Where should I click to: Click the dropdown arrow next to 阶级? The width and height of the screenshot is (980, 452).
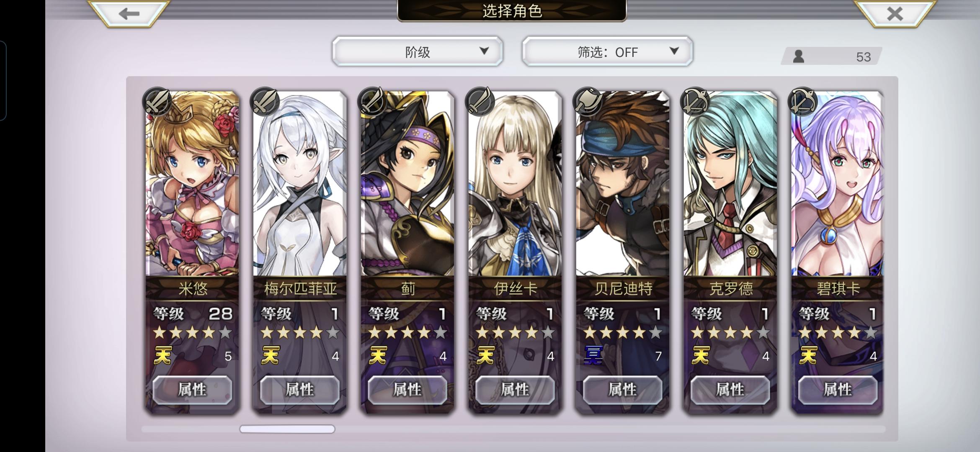tap(484, 51)
